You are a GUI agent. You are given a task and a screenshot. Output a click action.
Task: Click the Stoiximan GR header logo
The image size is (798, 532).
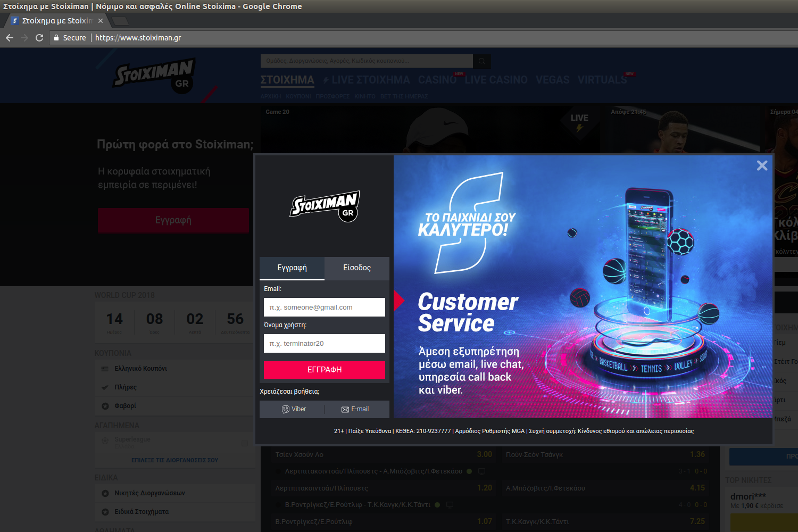[154, 76]
